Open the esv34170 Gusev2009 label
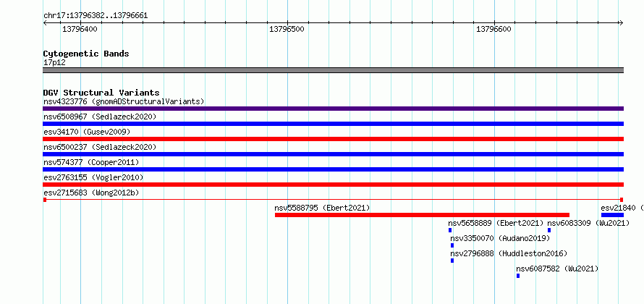Viewport: 644px width, 304px height. click(x=87, y=132)
